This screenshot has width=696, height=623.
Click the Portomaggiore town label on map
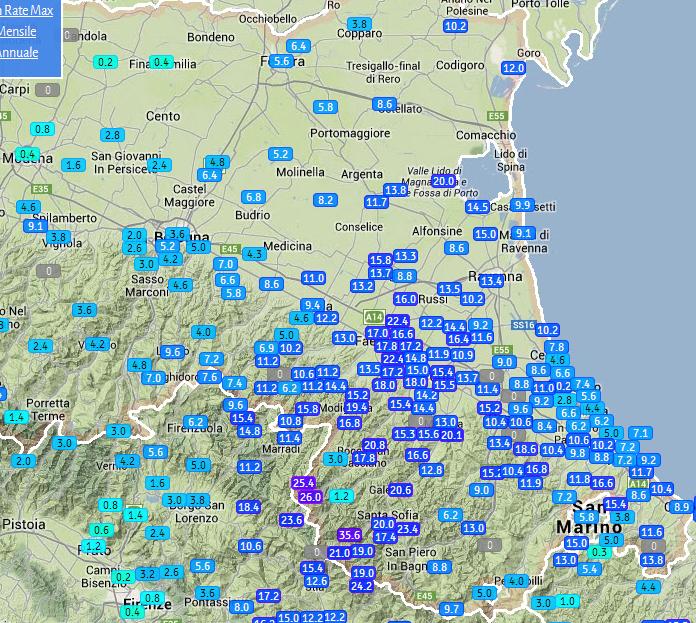(x=350, y=133)
